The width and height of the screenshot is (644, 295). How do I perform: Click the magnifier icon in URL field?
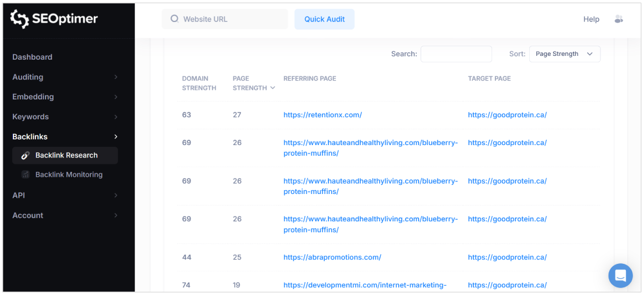pyautogui.click(x=174, y=19)
